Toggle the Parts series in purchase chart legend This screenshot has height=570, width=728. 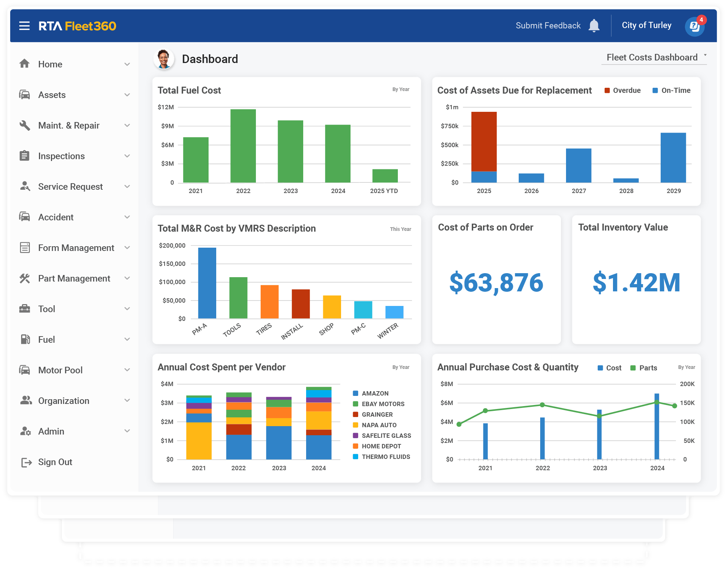tap(644, 368)
